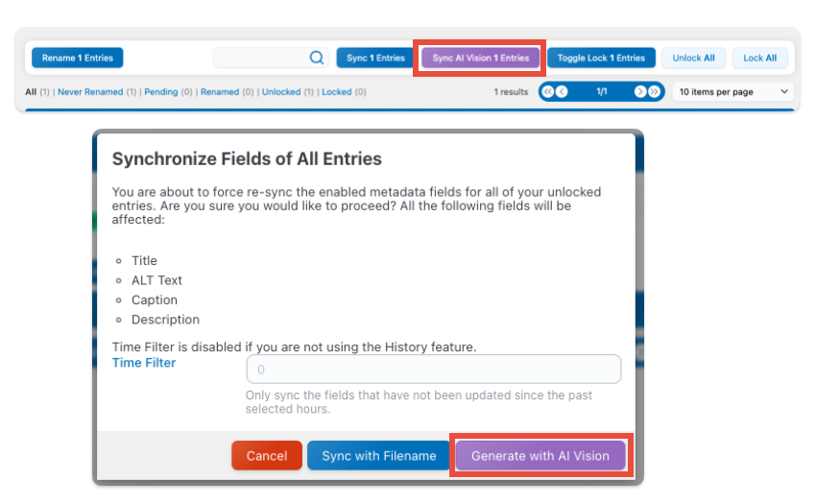Screen dimensions: 816x504
Task: Open the 10 items per page dropdown
Action: point(732,92)
